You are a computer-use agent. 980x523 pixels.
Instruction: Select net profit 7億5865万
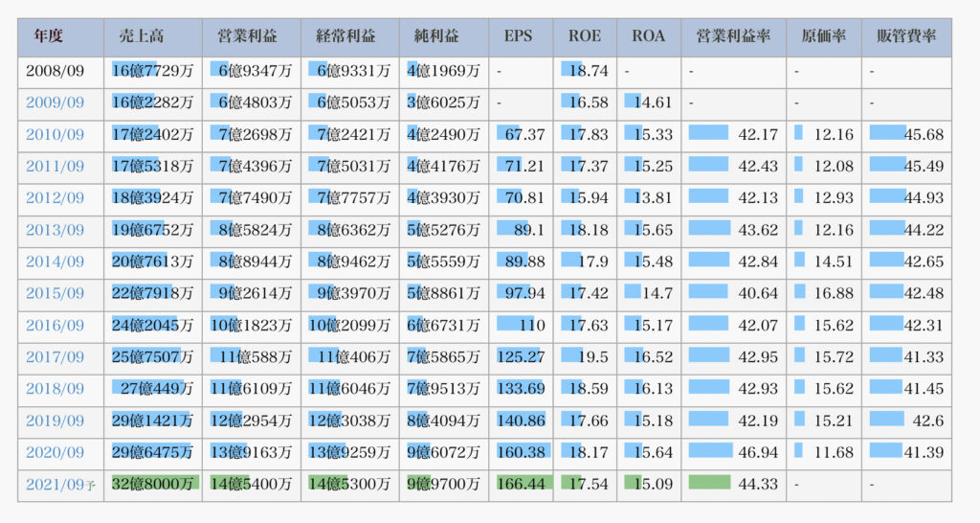coord(444,357)
